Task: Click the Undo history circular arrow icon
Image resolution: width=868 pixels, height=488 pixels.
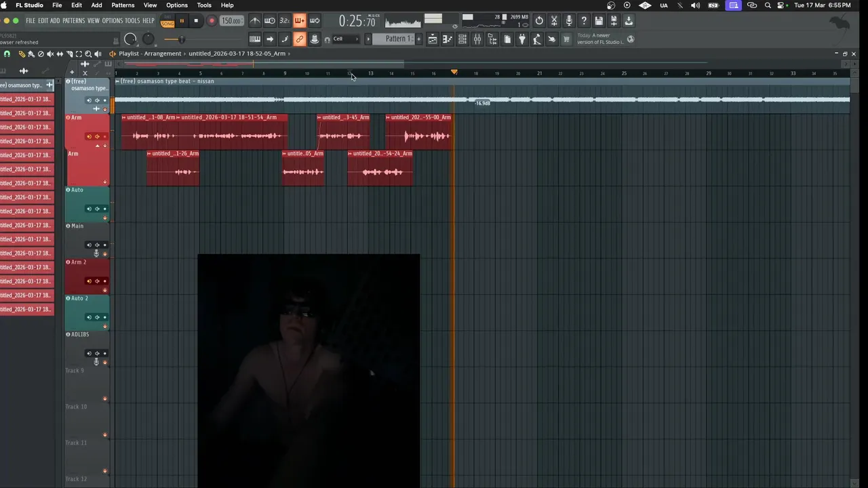Action: coord(539,21)
